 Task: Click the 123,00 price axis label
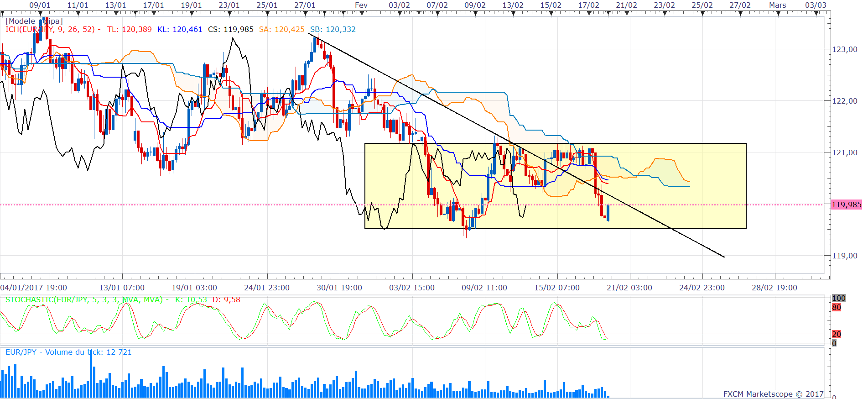point(845,49)
